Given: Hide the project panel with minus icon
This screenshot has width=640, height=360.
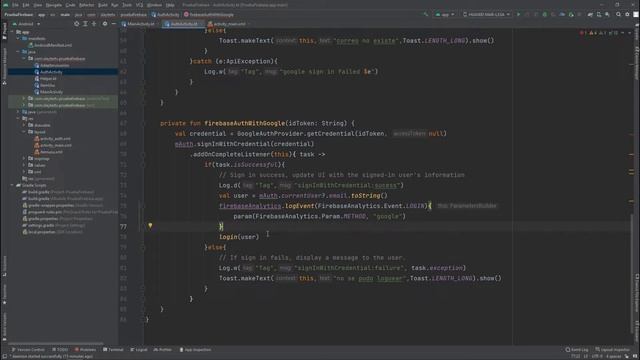Looking at the screenshot, I should 114,24.
